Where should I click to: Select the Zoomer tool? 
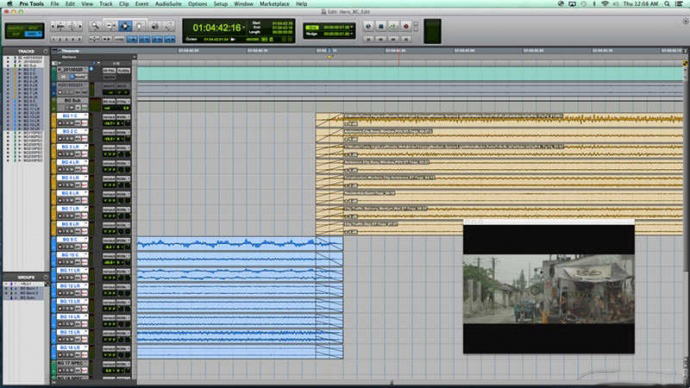coord(95,26)
